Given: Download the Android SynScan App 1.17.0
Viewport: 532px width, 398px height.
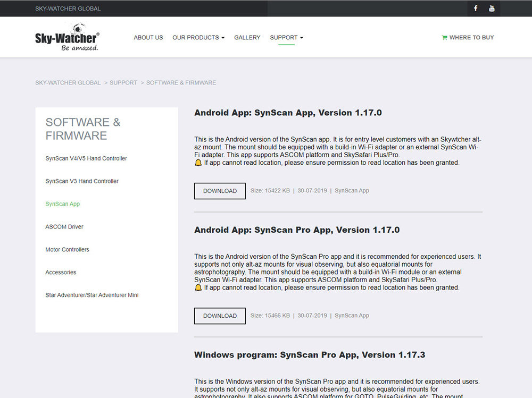Looking at the screenshot, I should (x=220, y=191).
